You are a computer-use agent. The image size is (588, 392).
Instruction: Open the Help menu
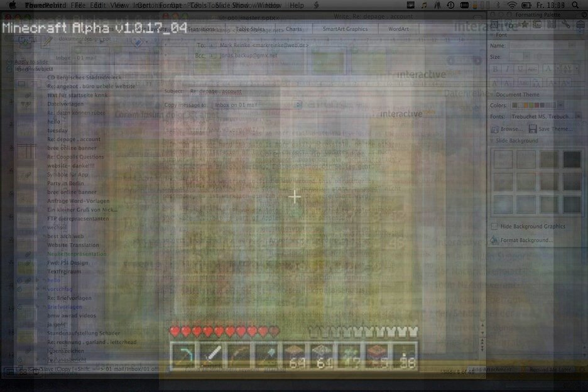coord(297,5)
